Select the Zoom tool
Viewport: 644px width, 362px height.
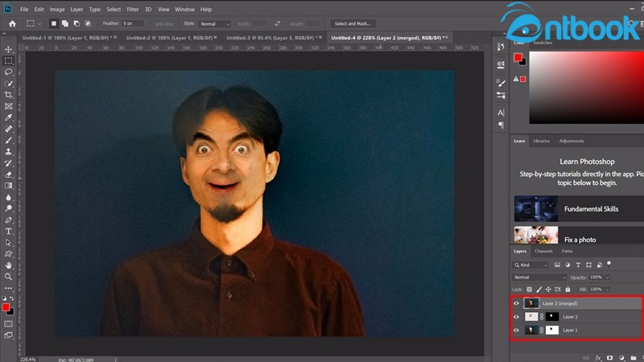(x=8, y=277)
